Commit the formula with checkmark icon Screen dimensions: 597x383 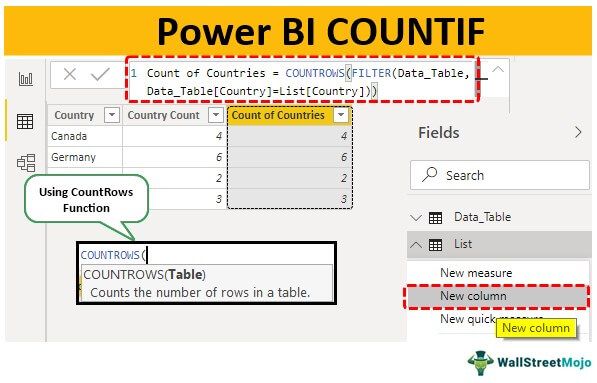101,74
